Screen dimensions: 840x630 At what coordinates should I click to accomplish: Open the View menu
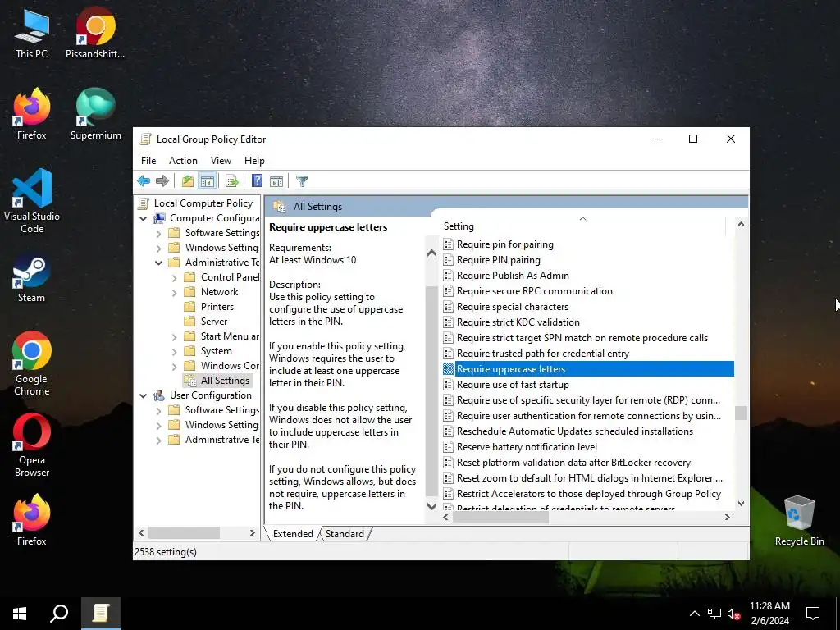click(221, 161)
